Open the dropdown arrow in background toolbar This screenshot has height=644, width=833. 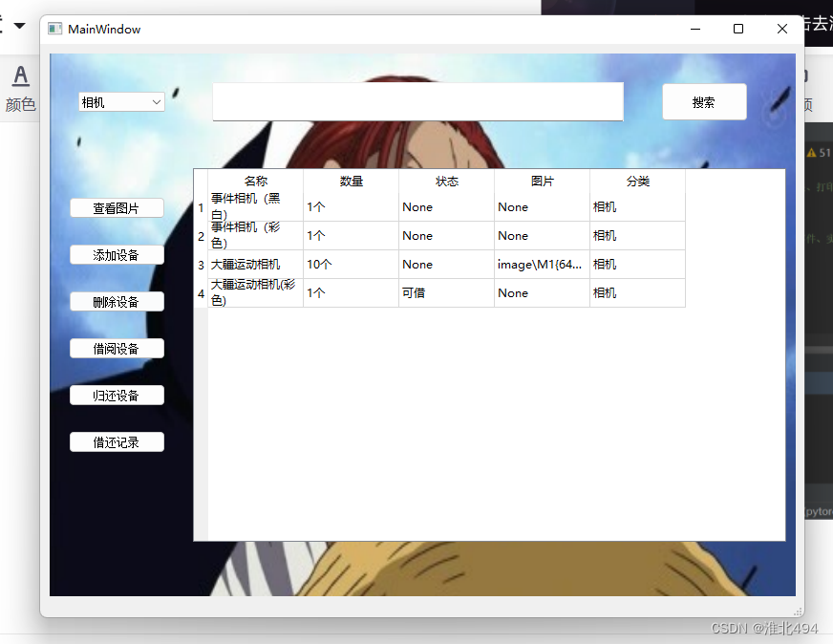(x=20, y=26)
